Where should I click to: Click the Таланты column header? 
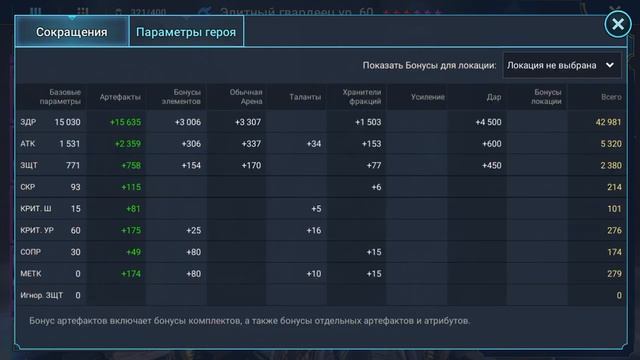pos(305,97)
